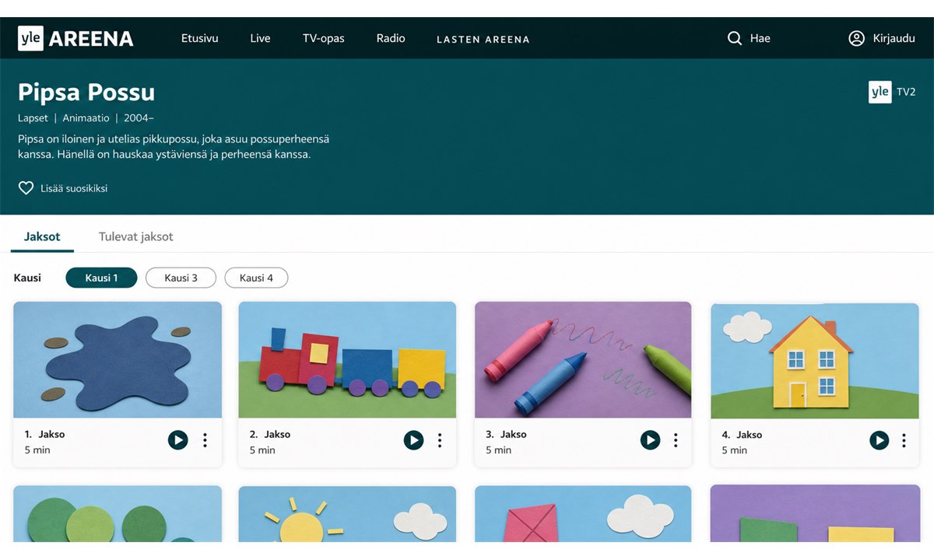This screenshot has width=934, height=560.
Task: Open TV-opas in the navigation bar
Action: pyautogui.click(x=323, y=38)
